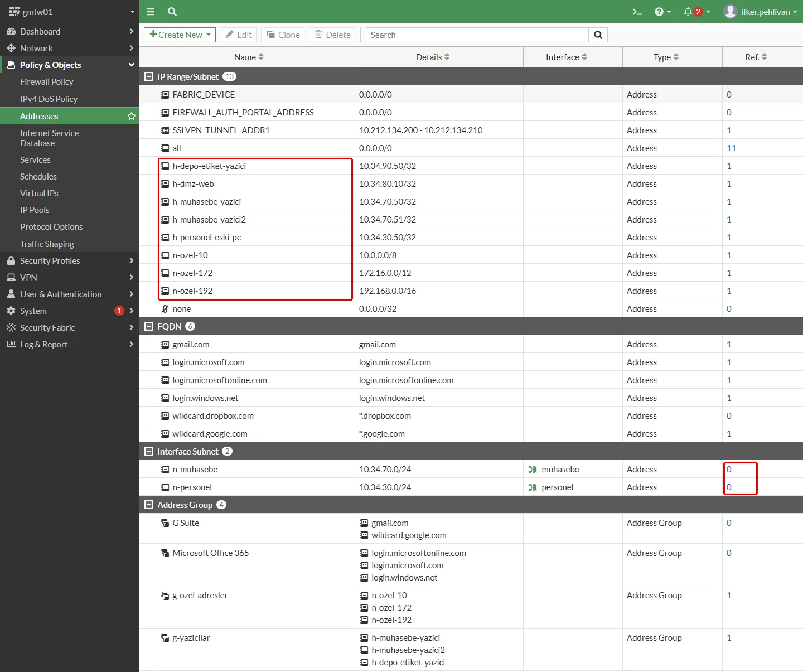Click the Edit button
This screenshot has height=672, width=803.
(x=239, y=35)
